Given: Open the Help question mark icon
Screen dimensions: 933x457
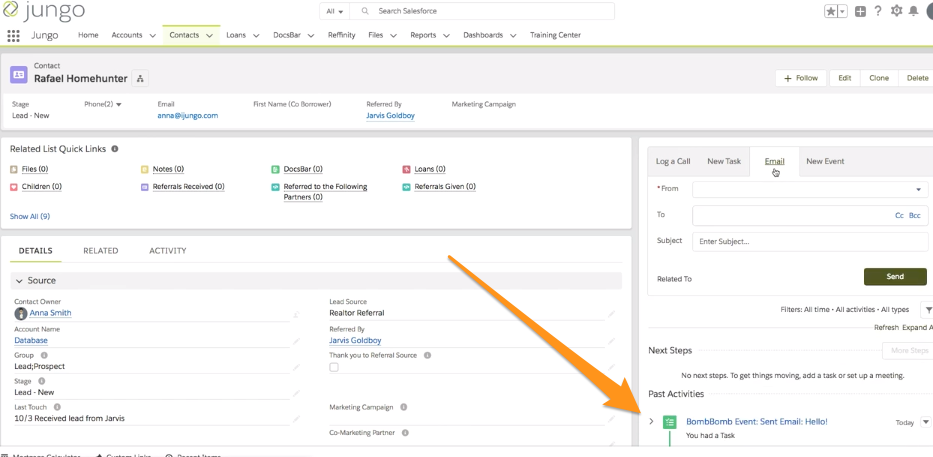Looking at the screenshot, I should tap(878, 11).
